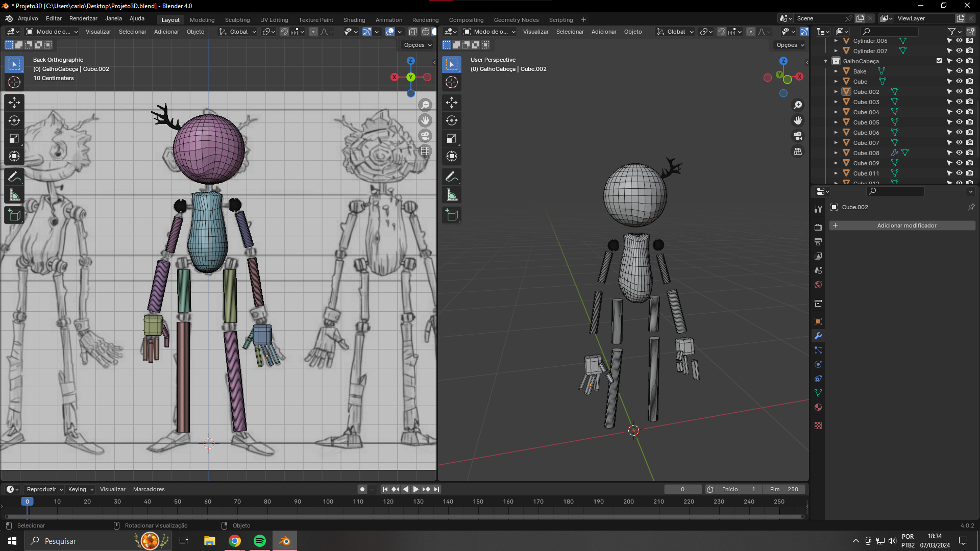
Task: Hide Cube.003 with its eye icon
Action: click(x=959, y=102)
